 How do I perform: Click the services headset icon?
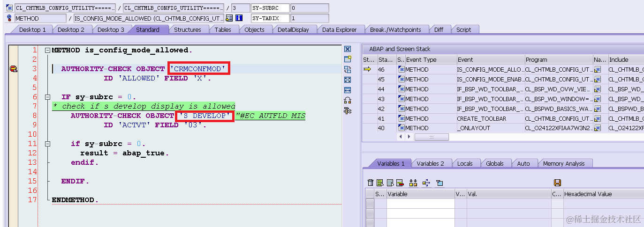348,100
